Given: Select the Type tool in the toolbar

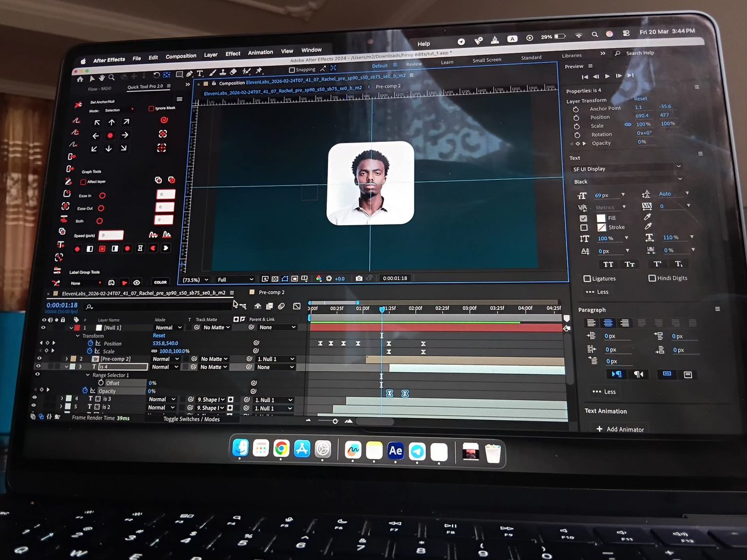Looking at the screenshot, I should coord(200,74).
